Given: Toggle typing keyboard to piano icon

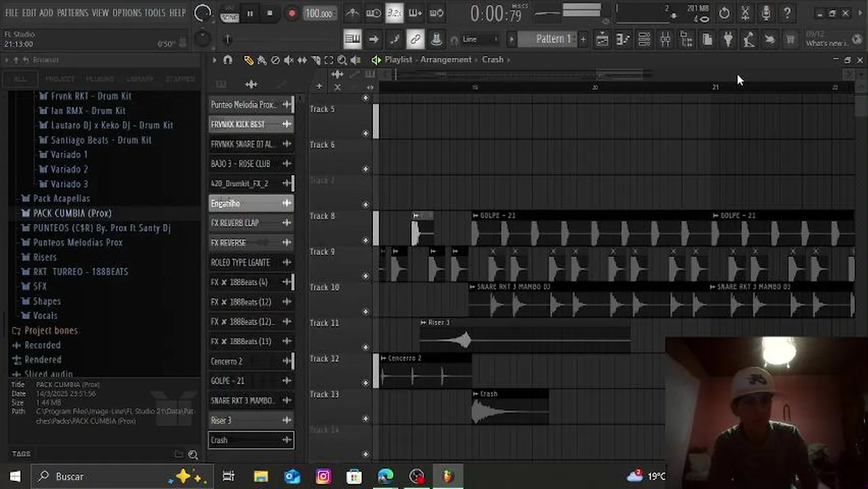Looking at the screenshot, I should 352,39.
